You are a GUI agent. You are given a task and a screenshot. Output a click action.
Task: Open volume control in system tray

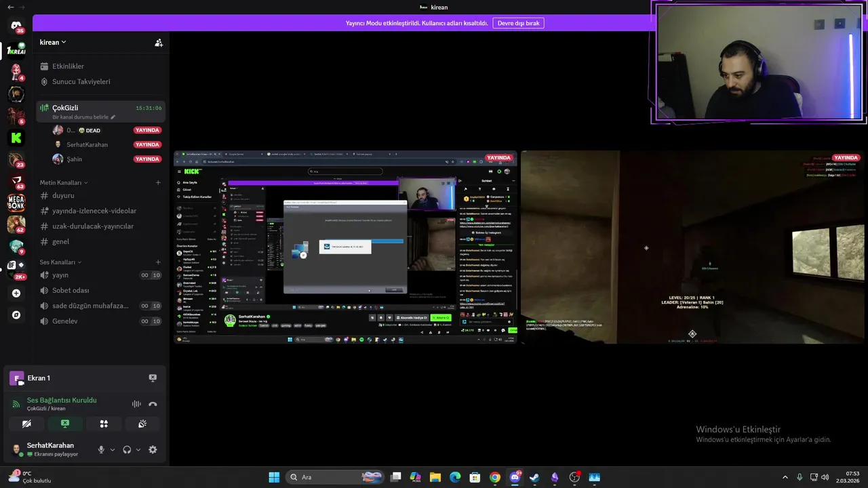pos(825,477)
